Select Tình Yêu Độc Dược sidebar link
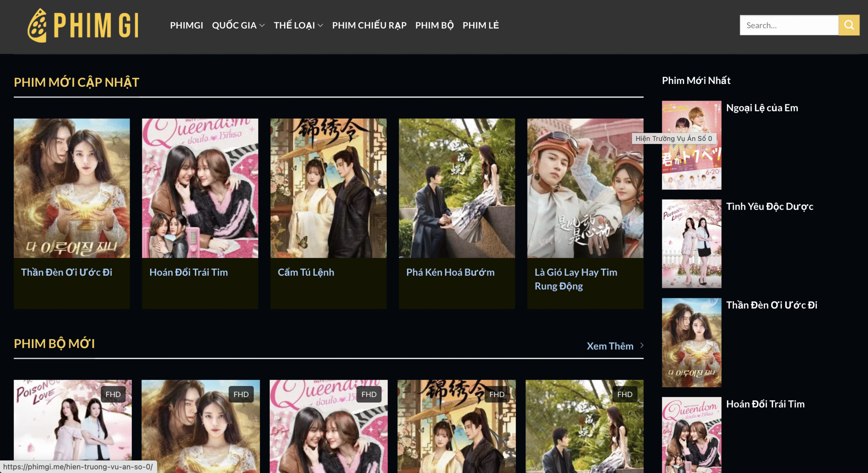This screenshot has height=473, width=868. click(769, 207)
